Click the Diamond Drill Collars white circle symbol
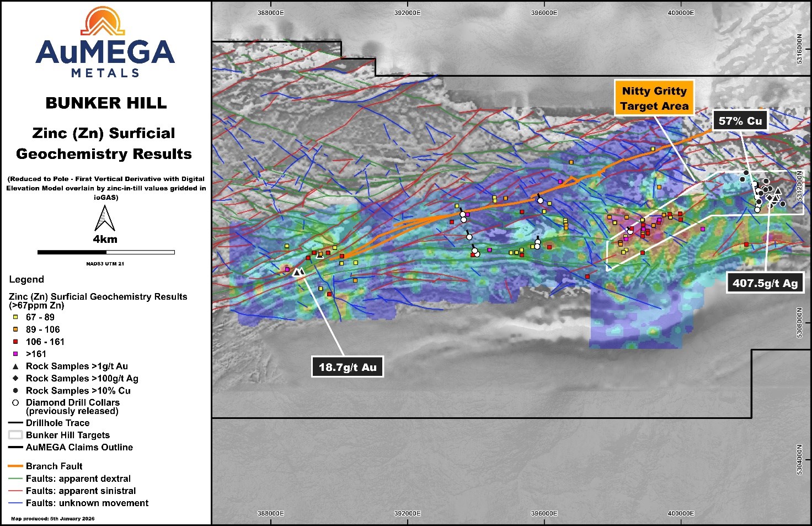 click(x=15, y=403)
